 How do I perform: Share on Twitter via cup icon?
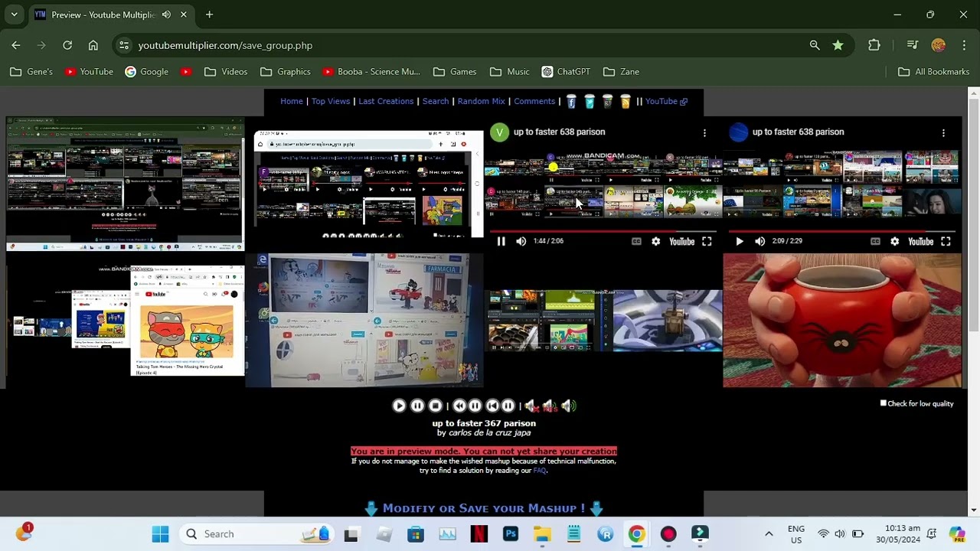click(590, 102)
